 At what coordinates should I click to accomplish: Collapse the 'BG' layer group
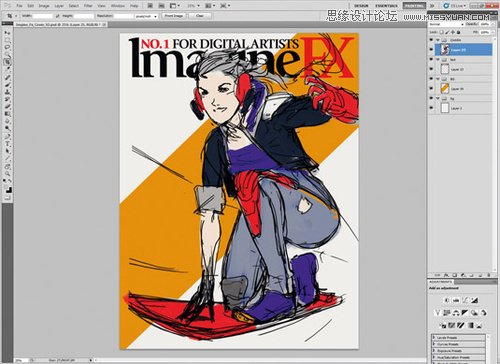(x=438, y=79)
